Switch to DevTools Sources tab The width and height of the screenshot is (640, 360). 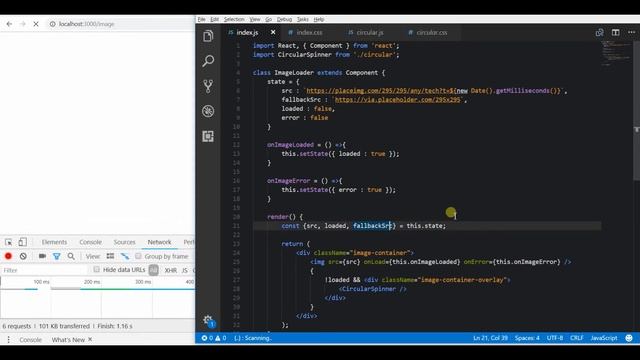pyautogui.click(x=124, y=242)
